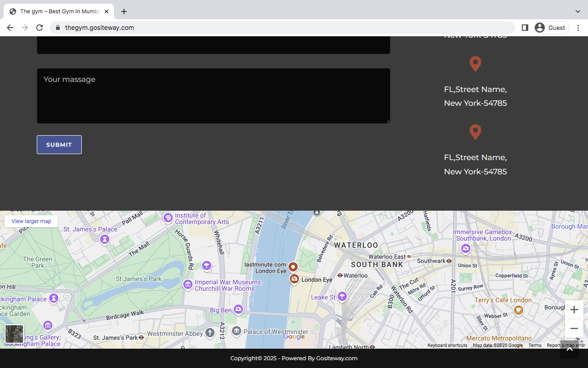
Task: Open the Guest profile button
Action: tap(551, 28)
